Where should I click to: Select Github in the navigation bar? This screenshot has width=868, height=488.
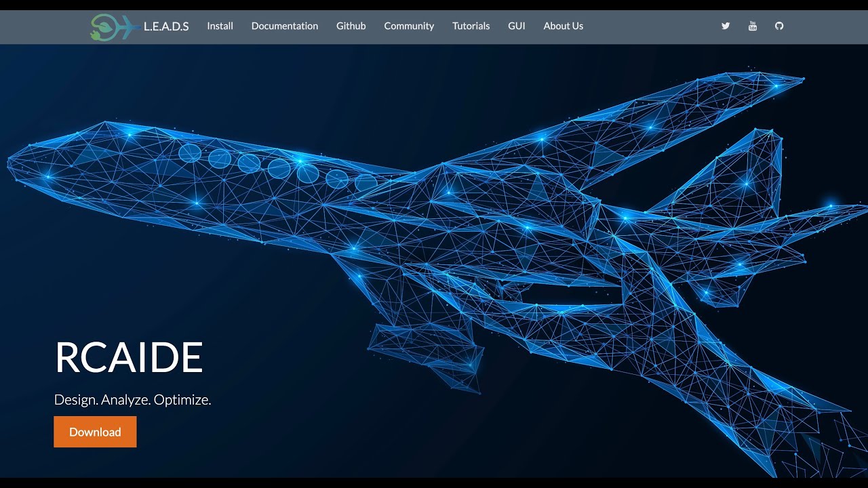[351, 26]
